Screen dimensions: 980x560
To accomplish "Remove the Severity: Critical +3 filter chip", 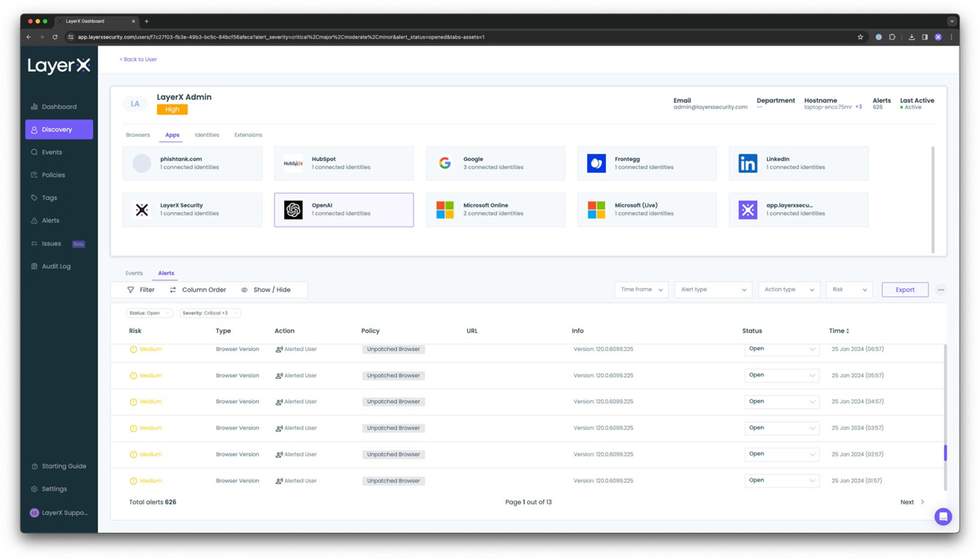I will pyautogui.click(x=235, y=313).
